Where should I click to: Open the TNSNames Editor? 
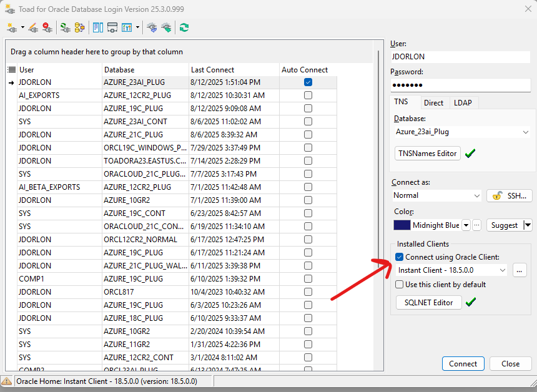point(427,154)
